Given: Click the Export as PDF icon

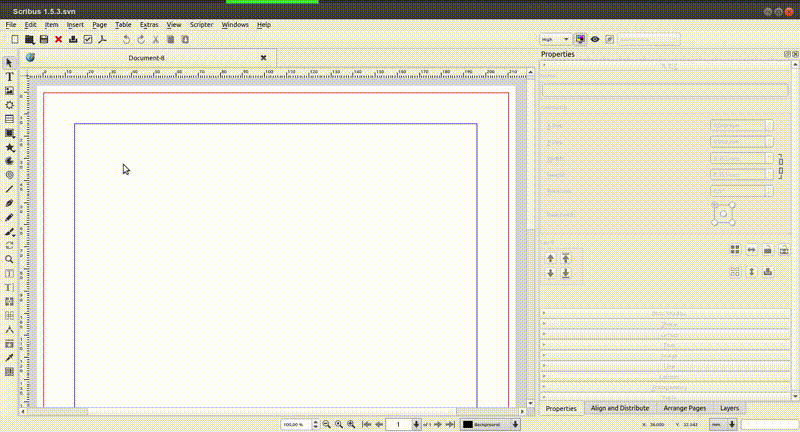Looking at the screenshot, I should (102, 39).
